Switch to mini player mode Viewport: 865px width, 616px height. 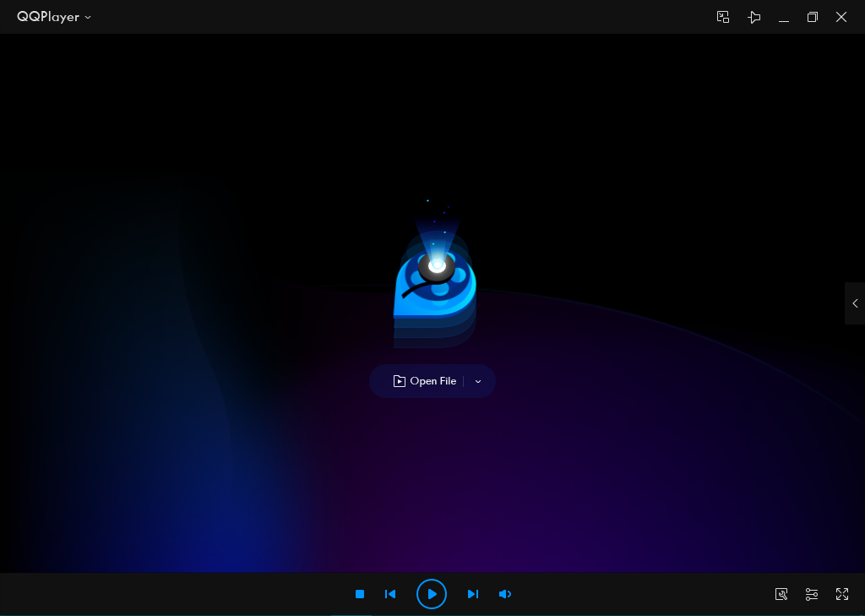[723, 17]
